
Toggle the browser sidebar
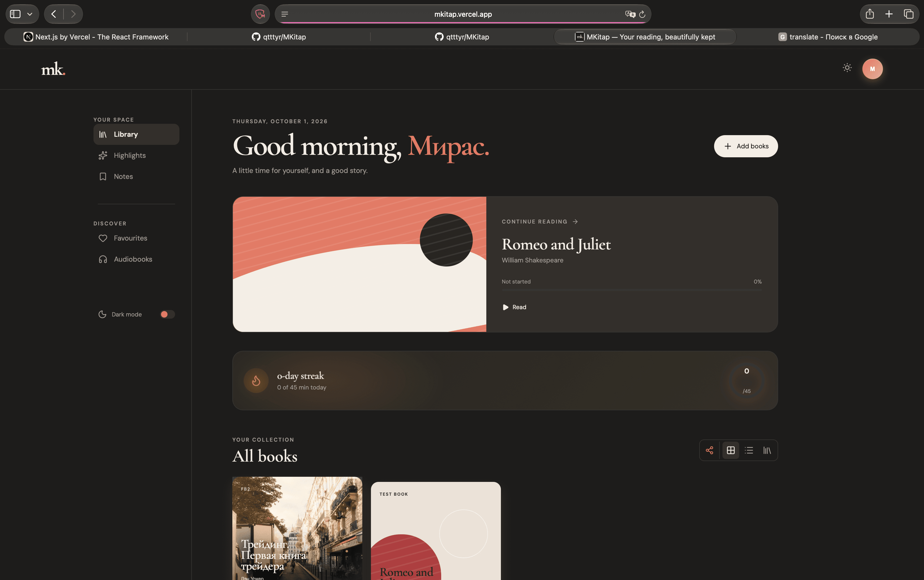coord(15,14)
